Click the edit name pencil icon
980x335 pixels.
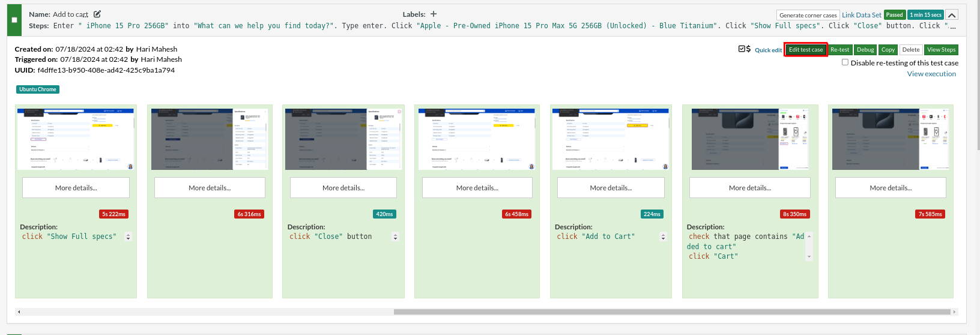(x=97, y=14)
